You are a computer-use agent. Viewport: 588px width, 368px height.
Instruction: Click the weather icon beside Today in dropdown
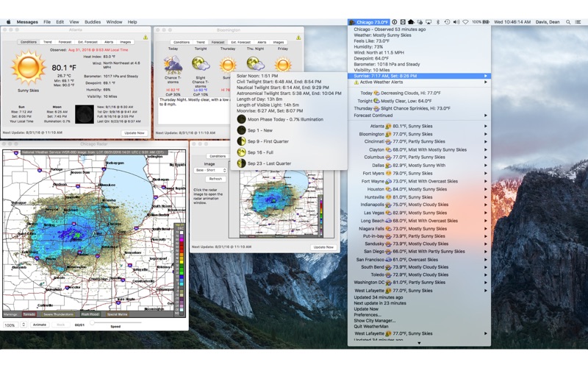[376, 93]
